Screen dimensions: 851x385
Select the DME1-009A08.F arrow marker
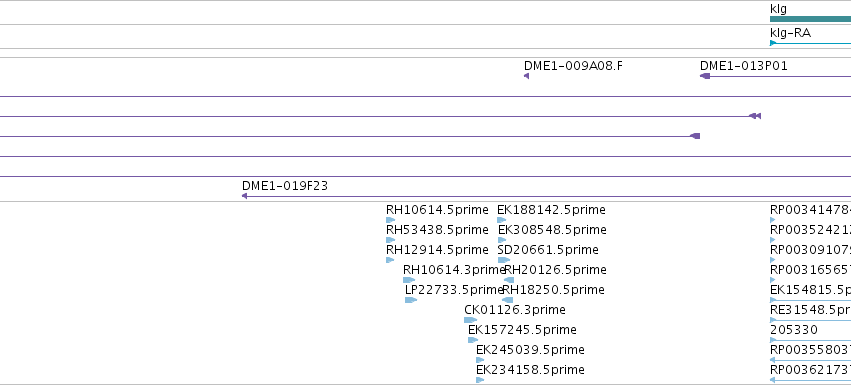(x=526, y=76)
